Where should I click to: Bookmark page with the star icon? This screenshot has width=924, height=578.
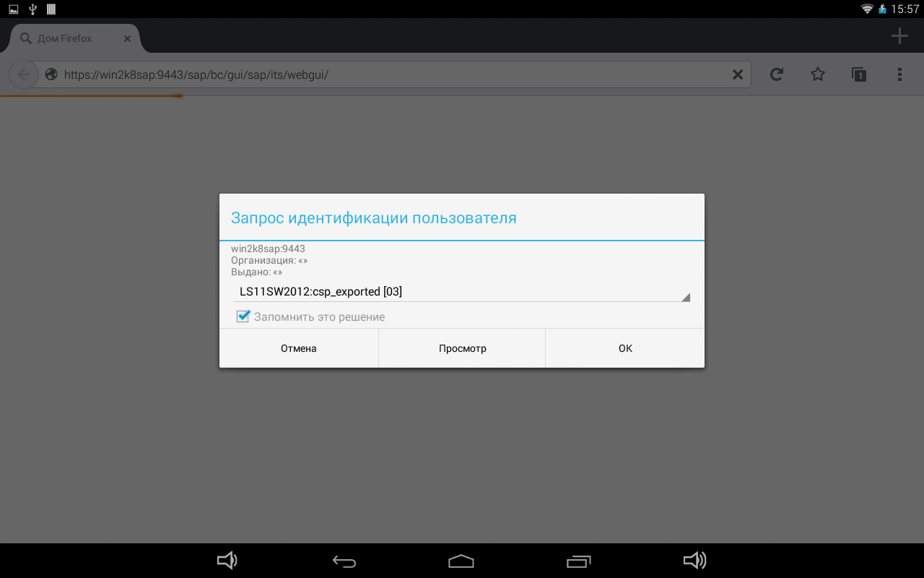click(817, 74)
